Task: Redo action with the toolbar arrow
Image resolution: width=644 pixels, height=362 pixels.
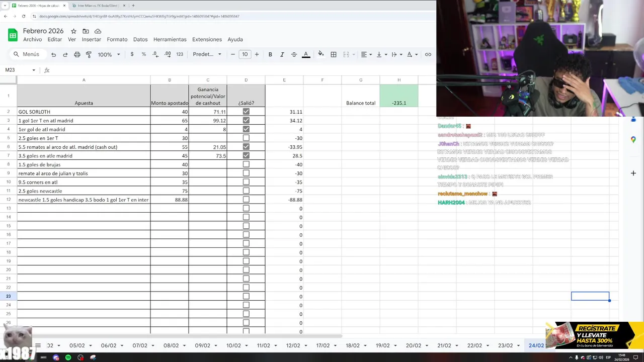Action: (65, 54)
